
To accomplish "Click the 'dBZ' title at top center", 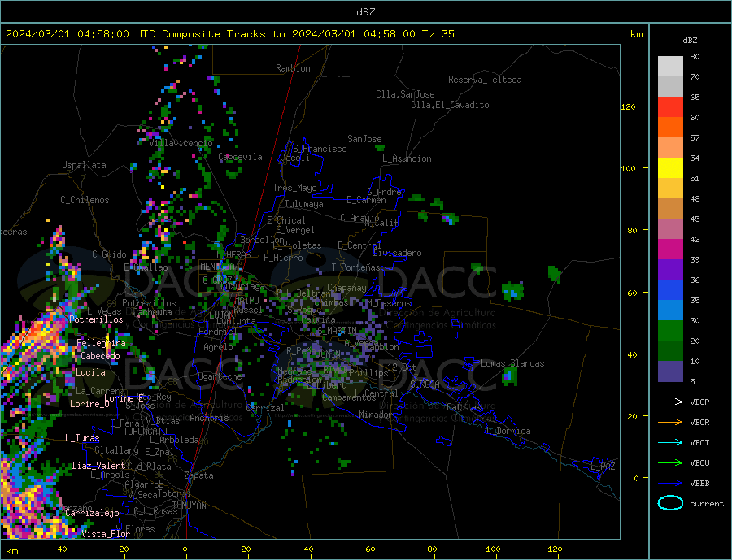I will click(365, 12).
